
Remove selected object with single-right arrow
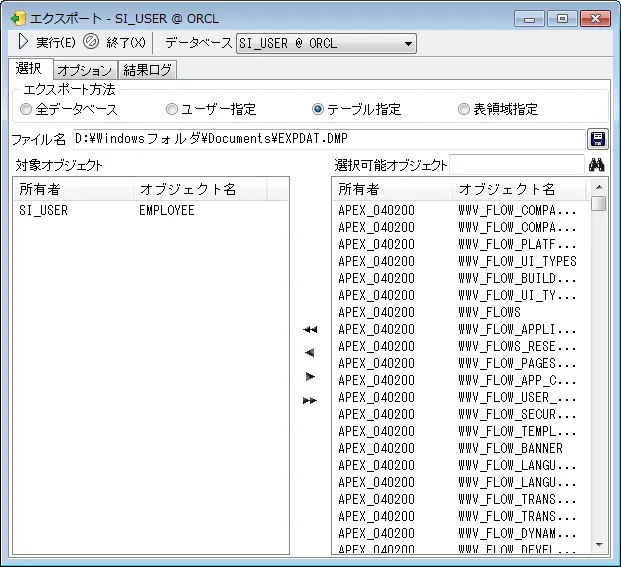tap(310, 376)
